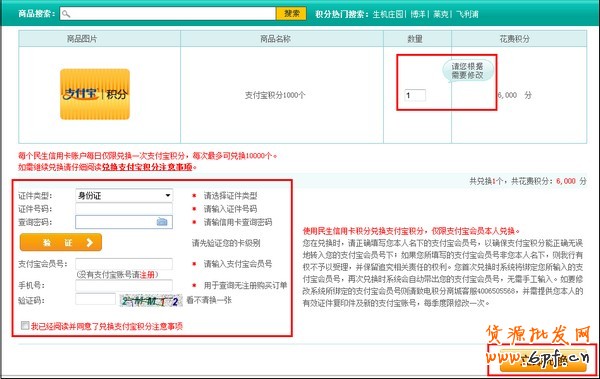Click the captcha image to refresh
600x379 pixels.
coord(151,301)
